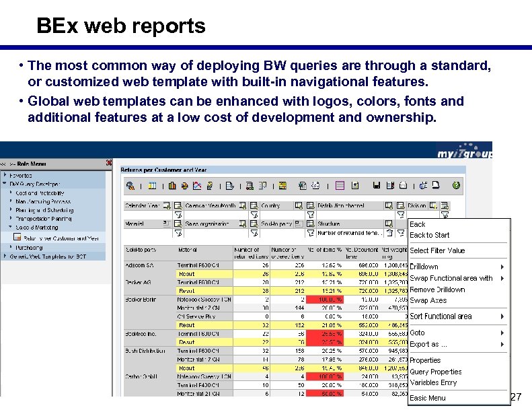Open Transportation Planning tree item
Image resolution: width=532 pixels, height=410 pixels.
pos(44,218)
